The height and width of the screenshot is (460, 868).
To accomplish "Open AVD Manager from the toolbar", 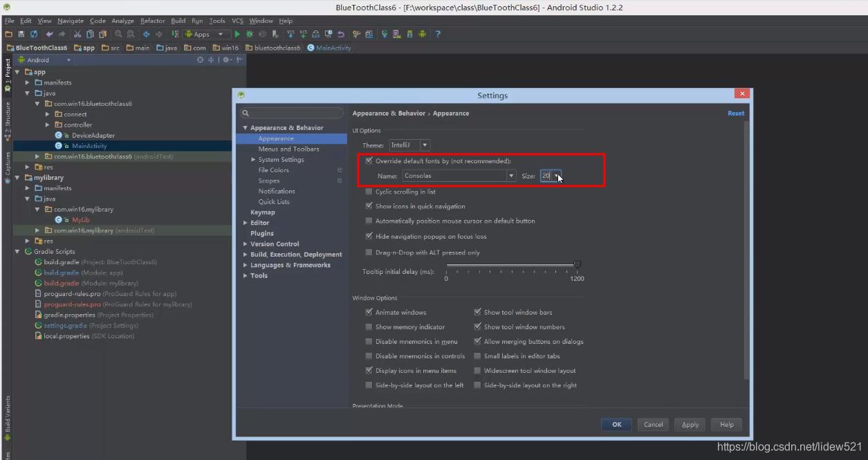I will click(x=396, y=33).
